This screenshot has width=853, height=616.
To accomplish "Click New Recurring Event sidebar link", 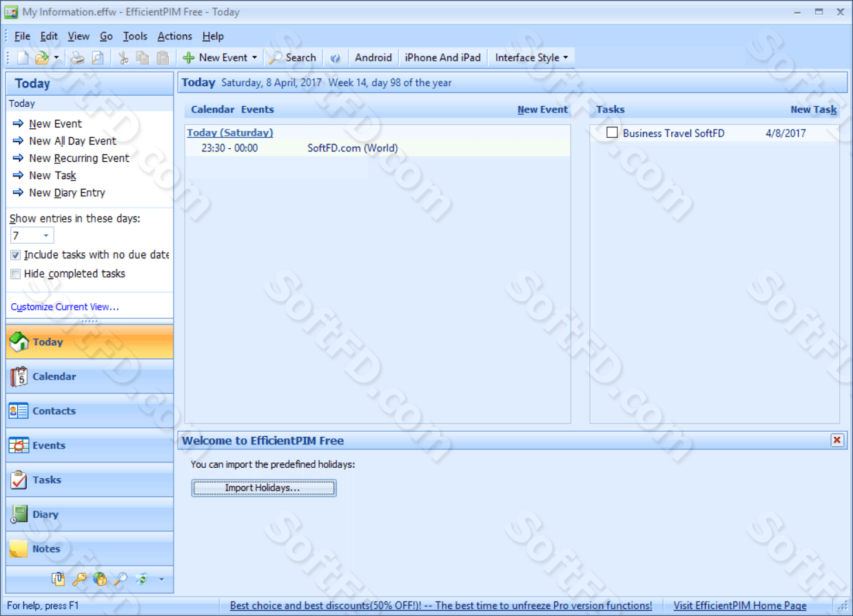I will 79,158.
